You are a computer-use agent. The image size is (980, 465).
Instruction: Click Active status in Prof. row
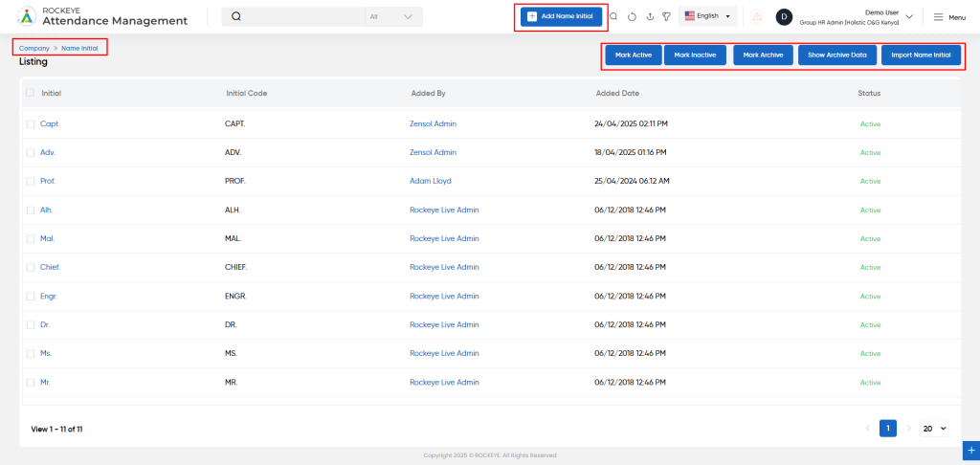point(870,181)
